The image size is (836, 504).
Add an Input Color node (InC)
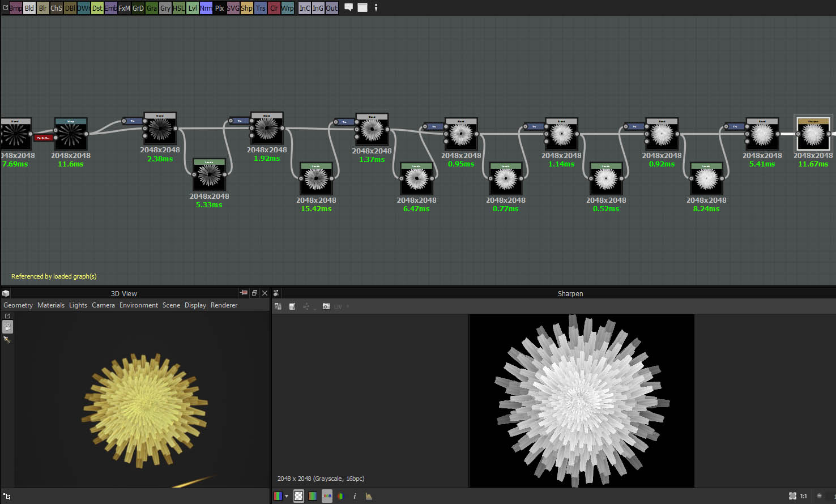(x=304, y=8)
